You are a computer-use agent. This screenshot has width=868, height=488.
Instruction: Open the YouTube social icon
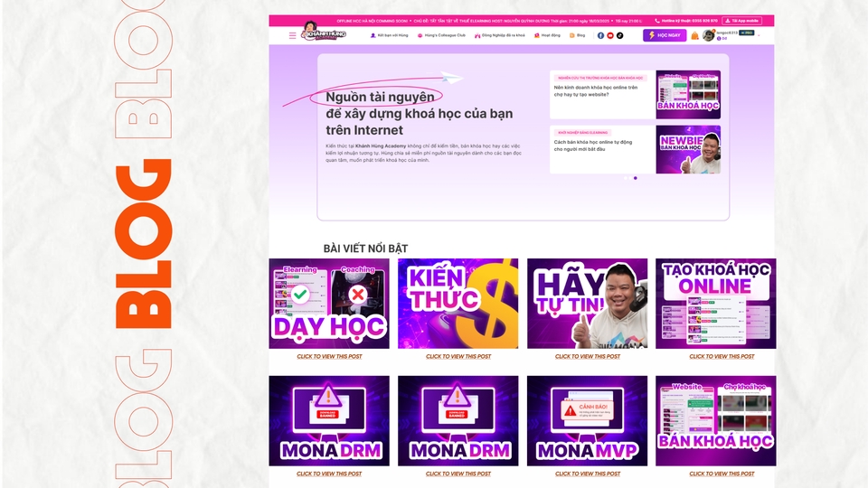click(x=610, y=35)
